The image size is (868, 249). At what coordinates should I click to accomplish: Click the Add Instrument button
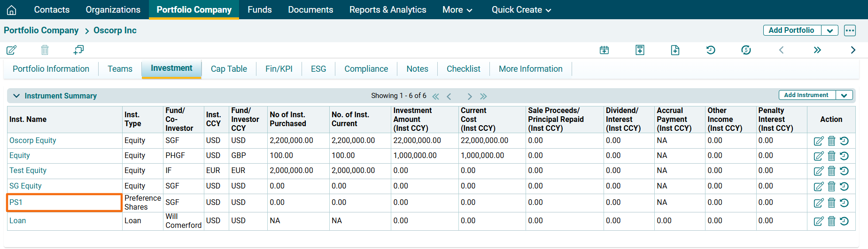tap(806, 95)
